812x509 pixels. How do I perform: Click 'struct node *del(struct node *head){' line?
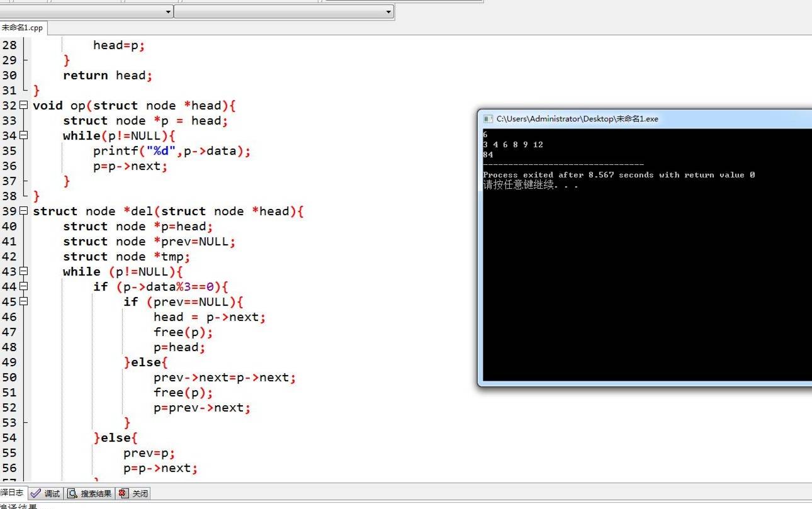tap(168, 211)
